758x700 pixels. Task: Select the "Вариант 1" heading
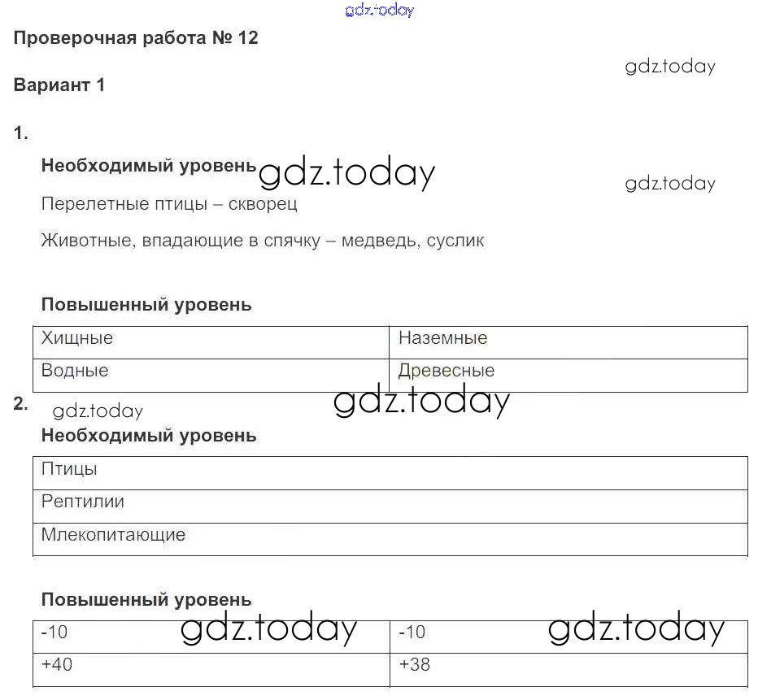(59, 85)
